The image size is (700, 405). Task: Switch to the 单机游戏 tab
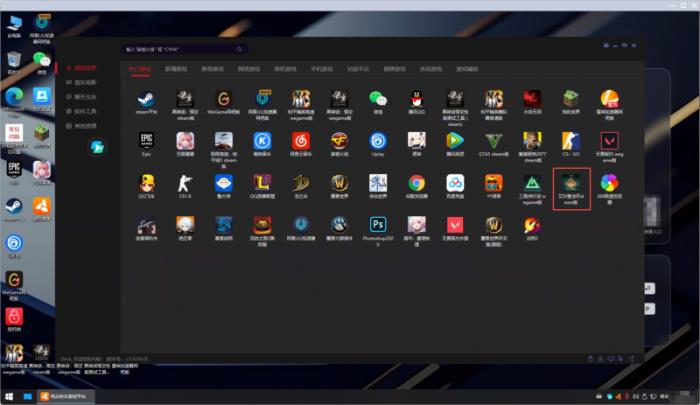[285, 69]
